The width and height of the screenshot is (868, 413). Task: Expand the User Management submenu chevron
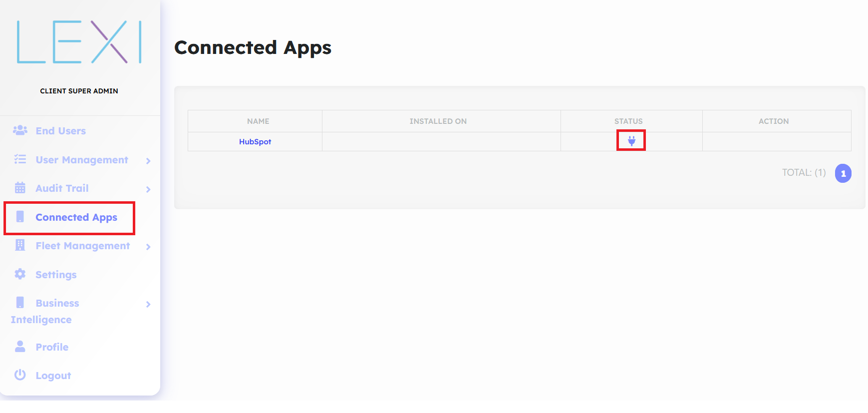point(148,161)
